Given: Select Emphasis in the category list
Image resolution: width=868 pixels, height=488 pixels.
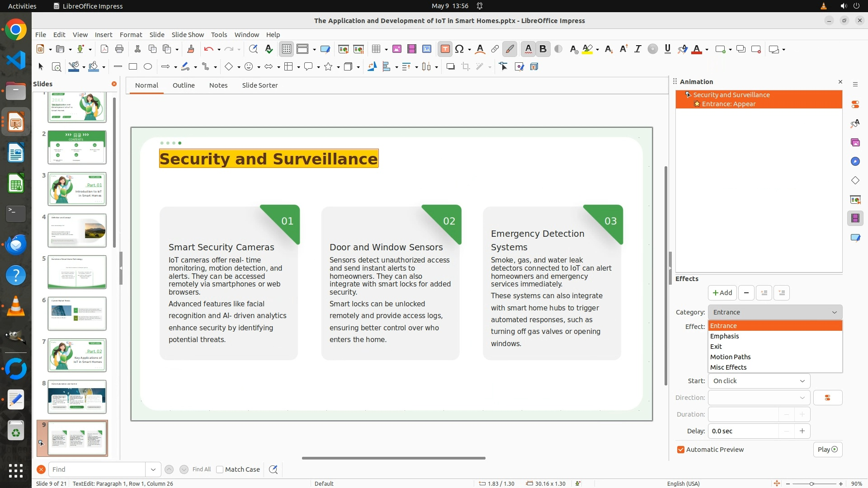Looking at the screenshot, I should coord(724,336).
